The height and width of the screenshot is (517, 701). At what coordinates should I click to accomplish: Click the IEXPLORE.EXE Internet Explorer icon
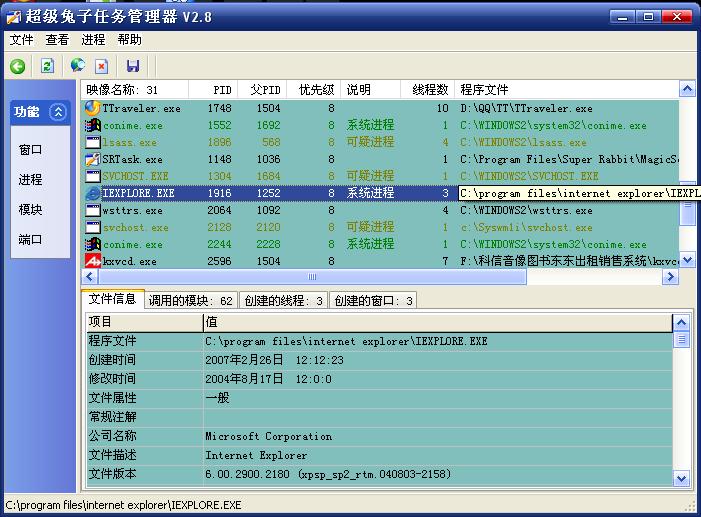93,193
